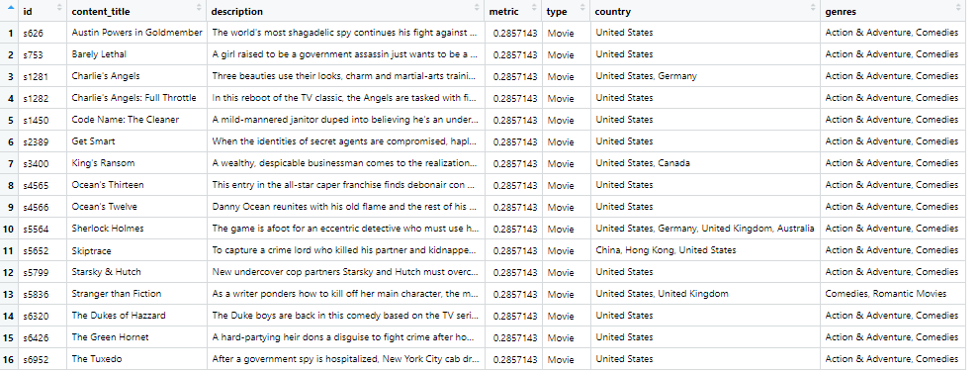Click the sort arrows on type column
This screenshot has width=980, height=373.
582,8
